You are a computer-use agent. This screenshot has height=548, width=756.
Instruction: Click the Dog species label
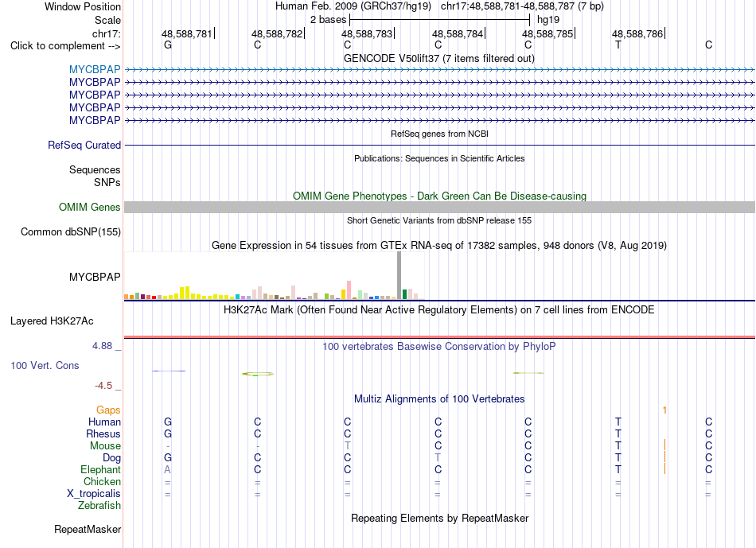coord(112,458)
